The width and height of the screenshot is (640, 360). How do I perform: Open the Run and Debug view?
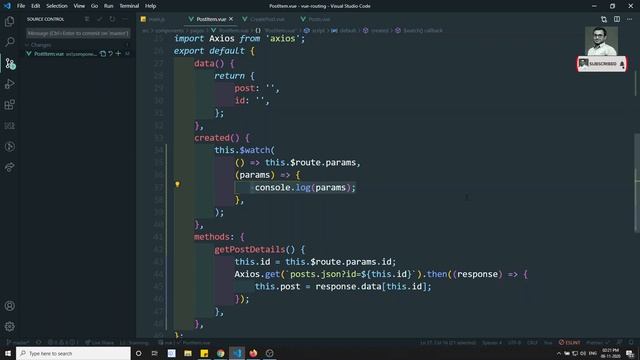pyautogui.click(x=9, y=84)
